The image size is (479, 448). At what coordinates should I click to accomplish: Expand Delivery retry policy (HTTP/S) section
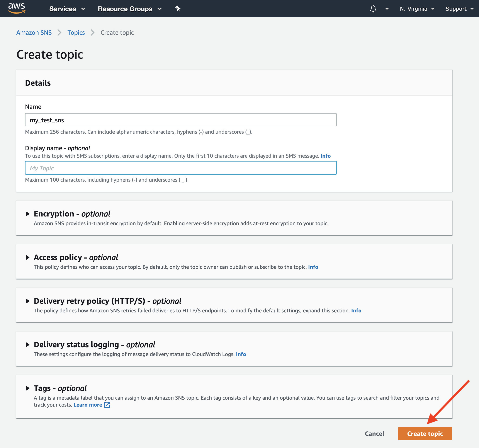[x=28, y=301]
